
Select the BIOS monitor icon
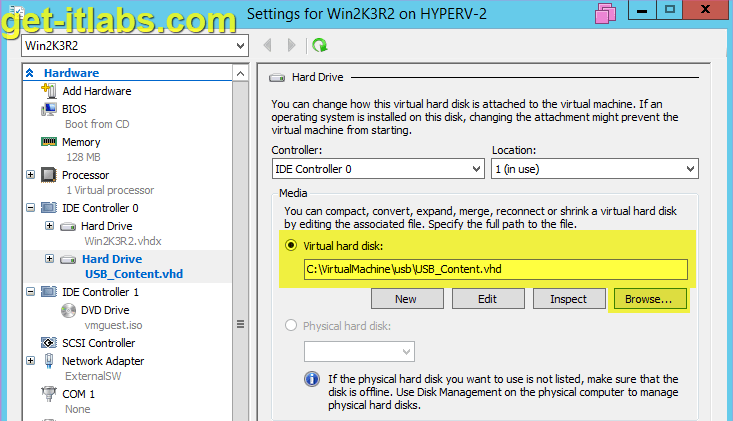(49, 109)
